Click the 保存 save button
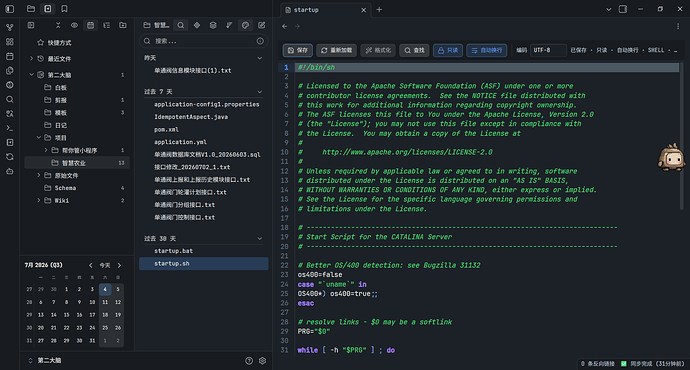Image resolution: width=690 pixels, height=370 pixels. coord(297,51)
